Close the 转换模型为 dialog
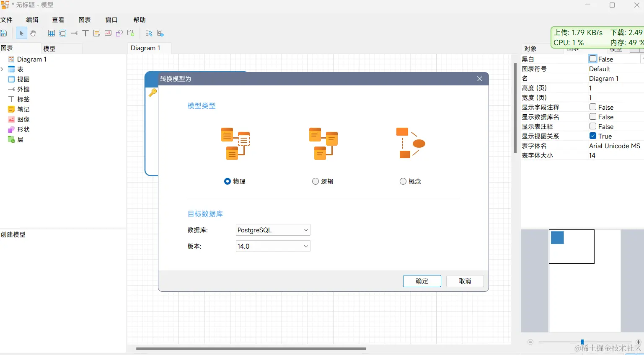 click(480, 79)
